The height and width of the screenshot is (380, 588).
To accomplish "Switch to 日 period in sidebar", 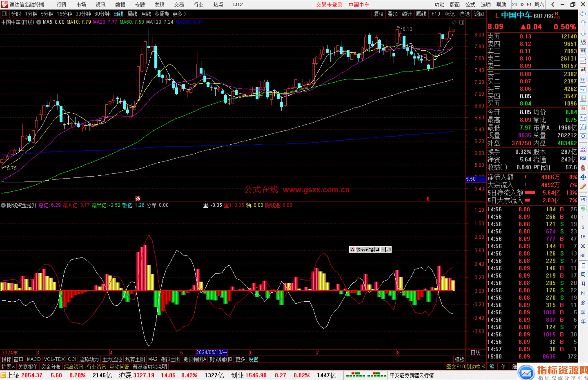I will [x=583, y=265].
